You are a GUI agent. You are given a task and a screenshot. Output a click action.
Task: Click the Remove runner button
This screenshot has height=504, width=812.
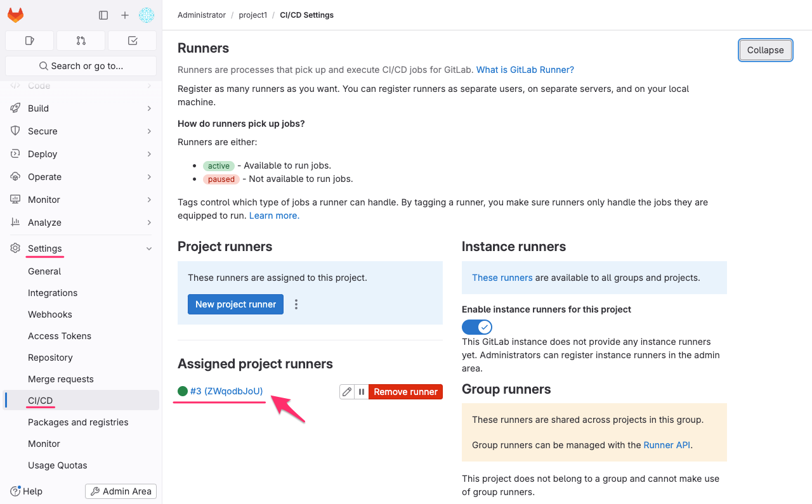click(405, 392)
